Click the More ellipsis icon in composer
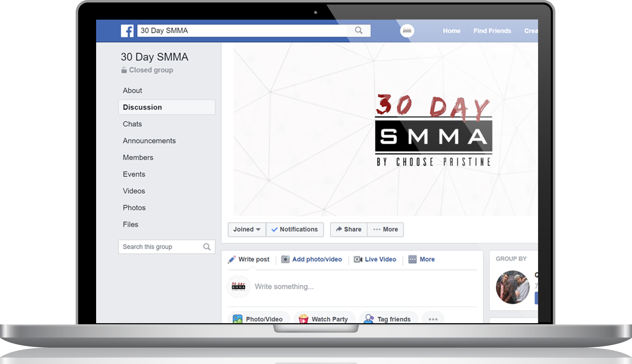The width and height of the screenshot is (632, 364). point(412,259)
